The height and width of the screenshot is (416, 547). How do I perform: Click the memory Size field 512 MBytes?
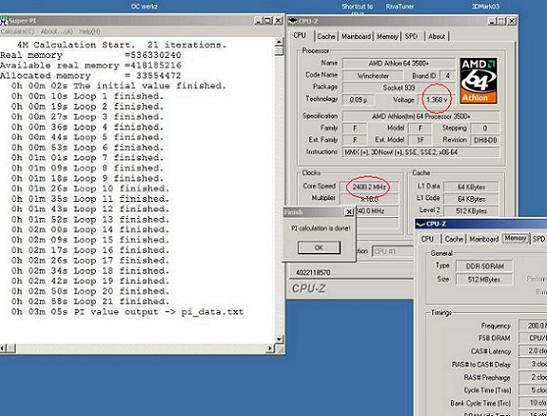(484, 280)
